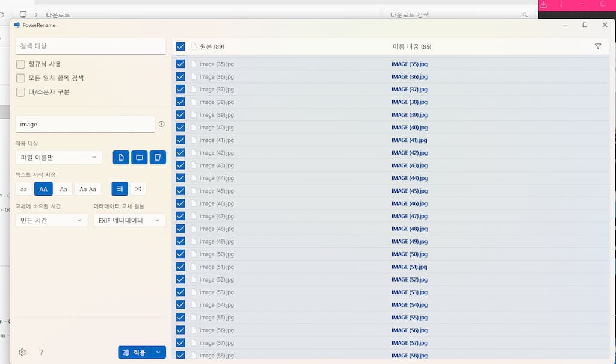The image size is (616, 364).
Task: Click the 원본 (89) column header
Action: tap(212, 46)
